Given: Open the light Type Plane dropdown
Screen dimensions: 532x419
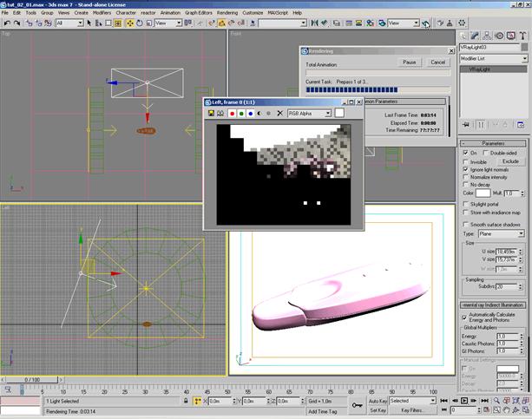Looking at the screenshot, I should click(x=501, y=233).
